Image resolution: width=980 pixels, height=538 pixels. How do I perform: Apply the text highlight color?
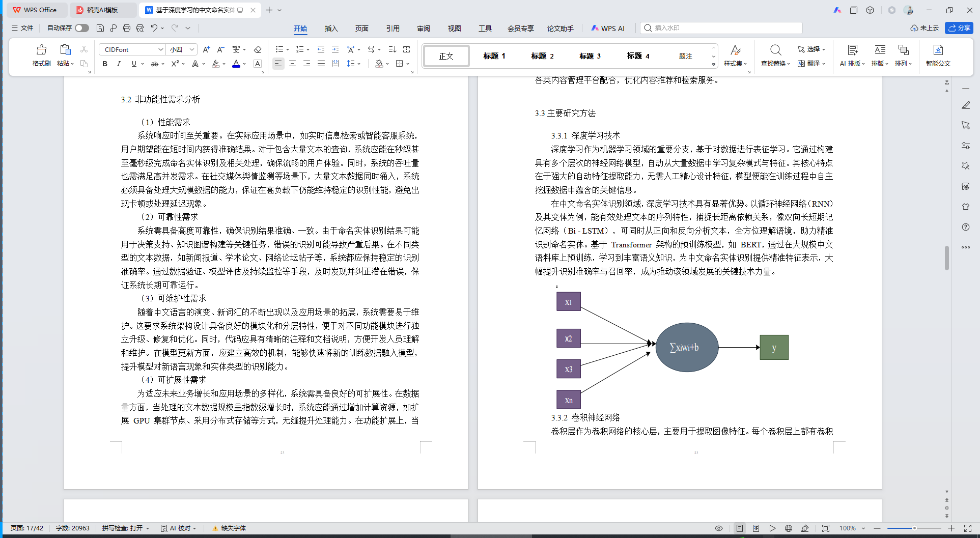[216, 64]
